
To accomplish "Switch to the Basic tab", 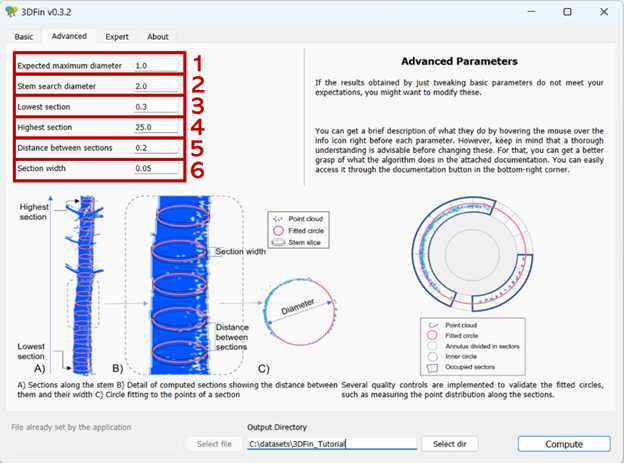I will tap(24, 37).
